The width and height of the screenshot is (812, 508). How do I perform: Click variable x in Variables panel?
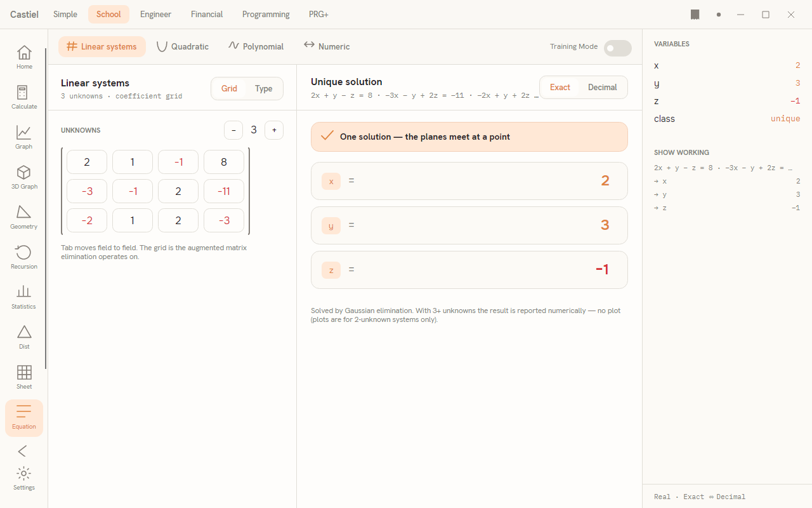click(x=727, y=65)
